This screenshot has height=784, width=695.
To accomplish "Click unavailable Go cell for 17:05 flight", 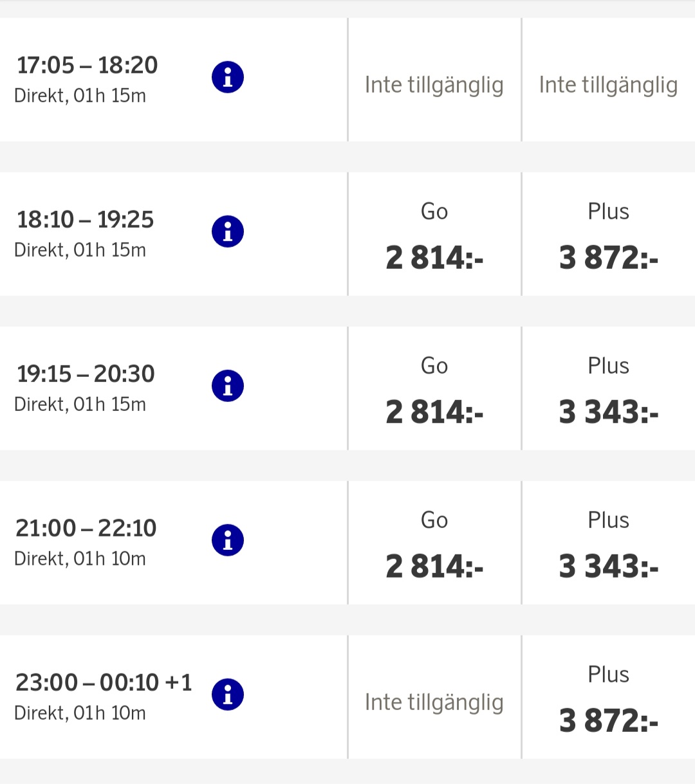I will tap(434, 85).
